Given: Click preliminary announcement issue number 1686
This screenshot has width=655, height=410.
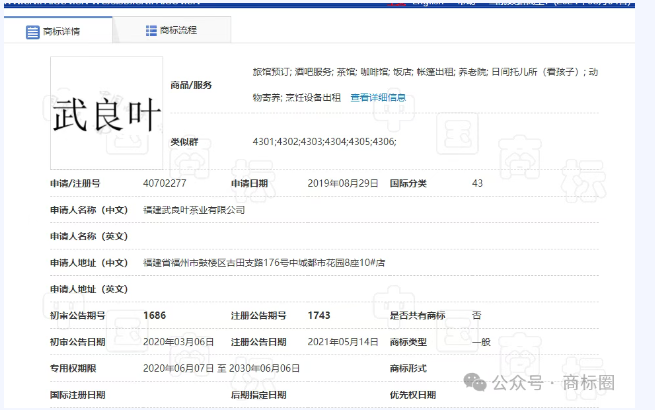Looking at the screenshot, I should [155, 315].
